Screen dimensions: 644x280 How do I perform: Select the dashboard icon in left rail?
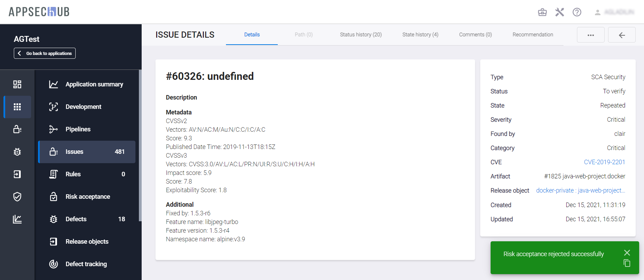pos(17,84)
